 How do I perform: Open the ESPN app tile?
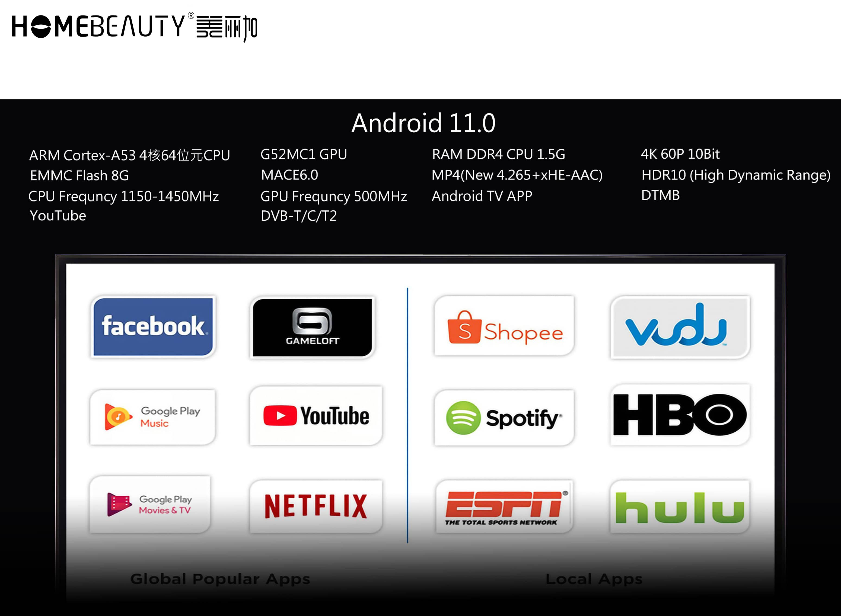(504, 506)
